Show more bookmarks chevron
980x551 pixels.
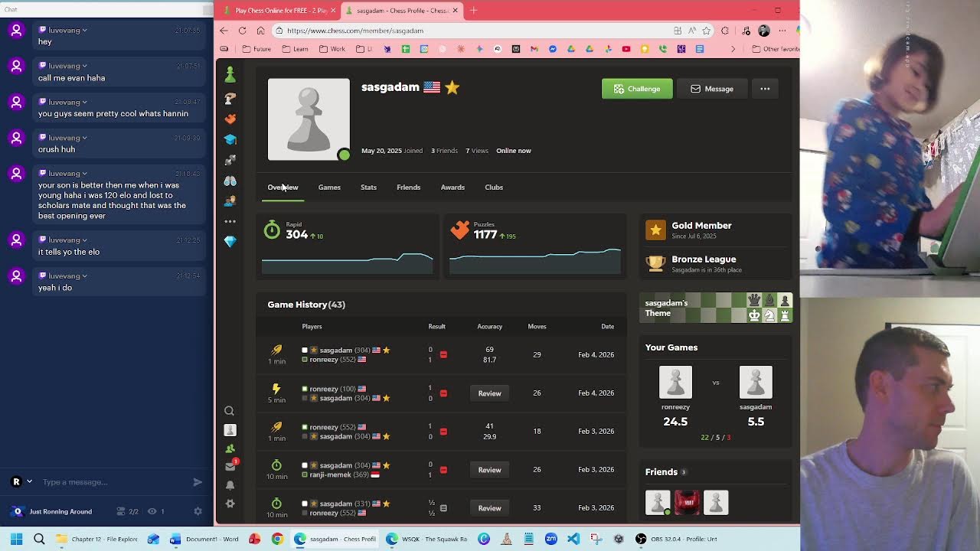pos(733,49)
